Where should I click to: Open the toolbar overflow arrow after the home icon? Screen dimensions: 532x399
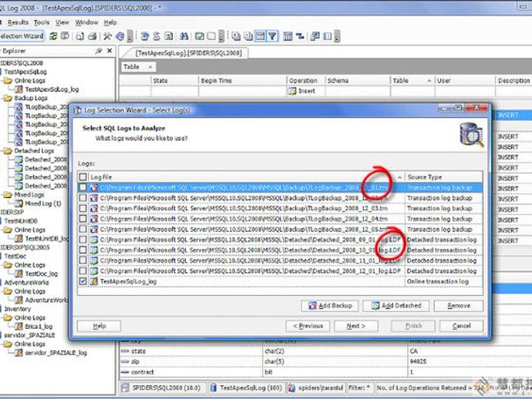pyautogui.click(x=130, y=36)
